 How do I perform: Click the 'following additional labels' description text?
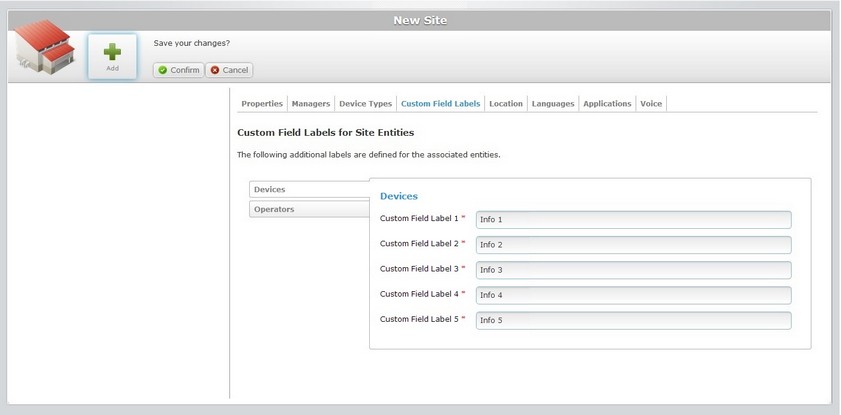[x=368, y=155]
